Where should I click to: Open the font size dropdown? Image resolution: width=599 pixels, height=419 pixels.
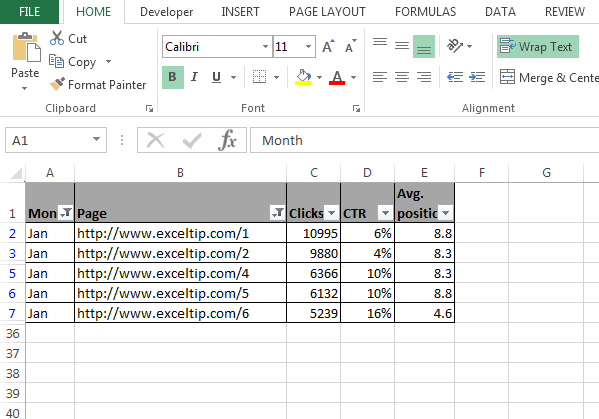308,47
